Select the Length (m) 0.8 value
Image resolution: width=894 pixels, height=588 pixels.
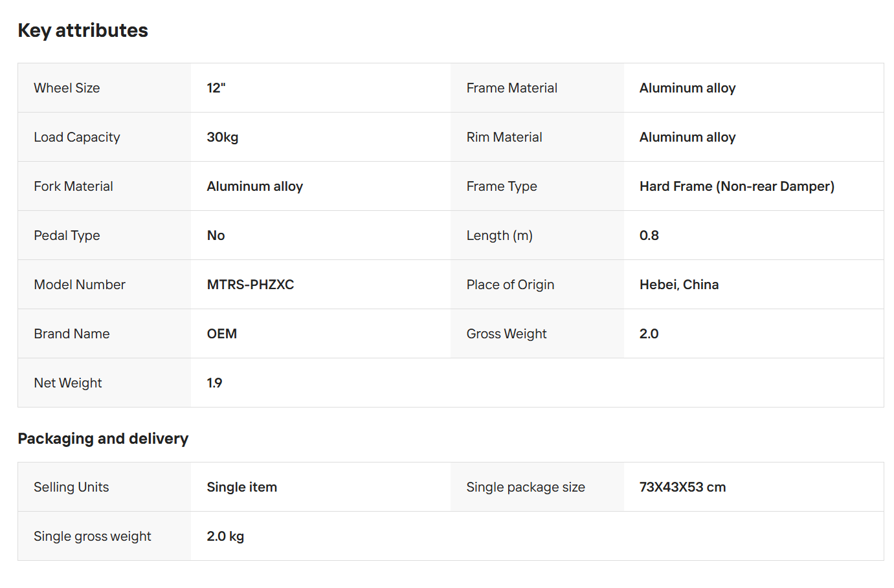pyautogui.click(x=649, y=235)
